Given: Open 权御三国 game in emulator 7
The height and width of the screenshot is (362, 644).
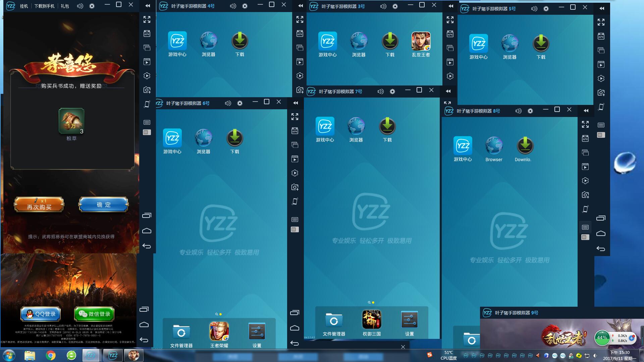Looking at the screenshot, I should pos(371,319).
